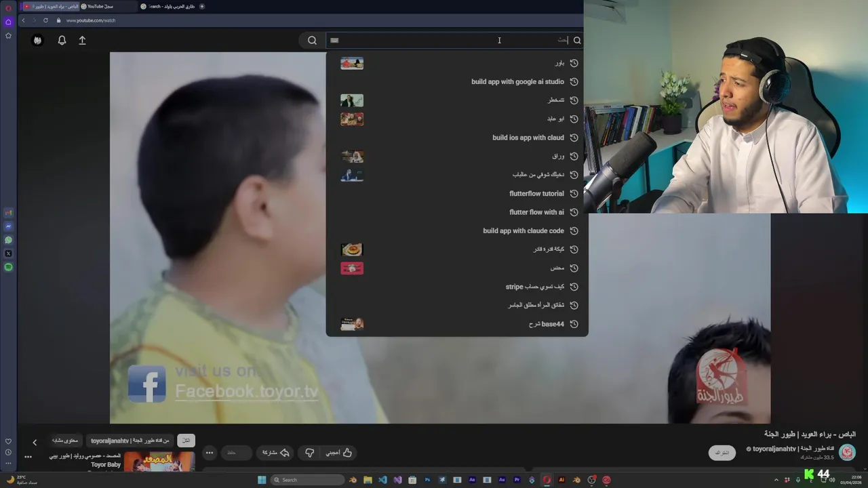The width and height of the screenshot is (868, 488).
Task: Click Opera sidebar logo icon
Action: 8,8
